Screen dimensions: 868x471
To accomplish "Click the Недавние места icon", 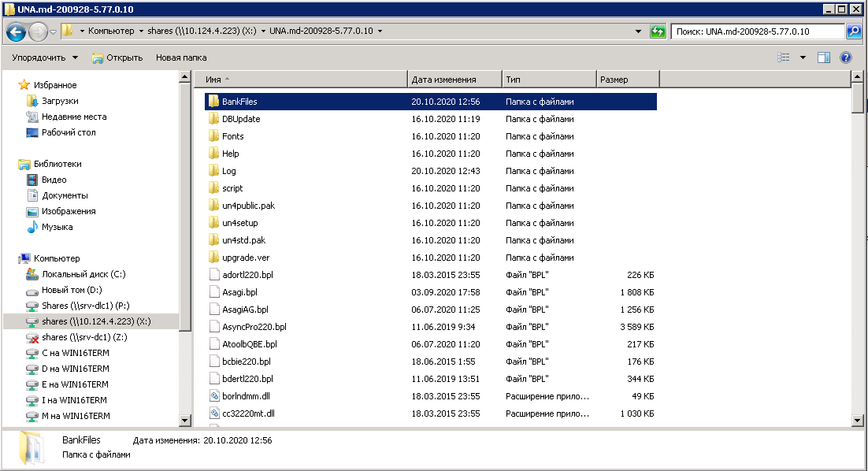I will (32, 117).
